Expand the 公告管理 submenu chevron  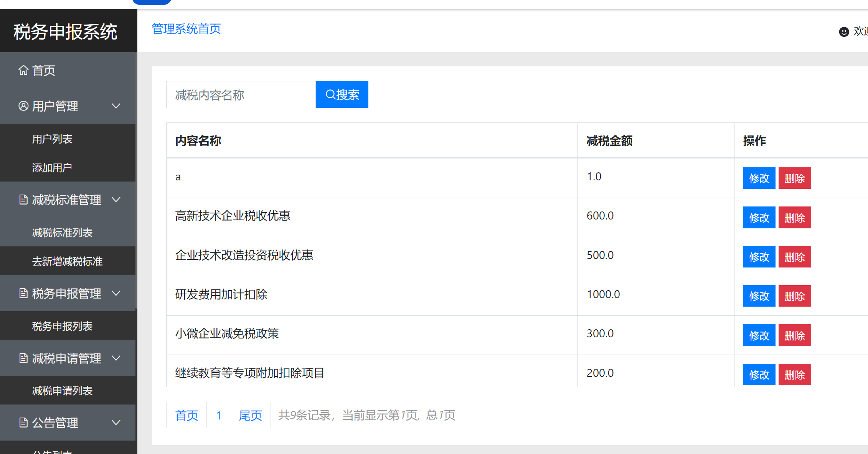coord(116,423)
